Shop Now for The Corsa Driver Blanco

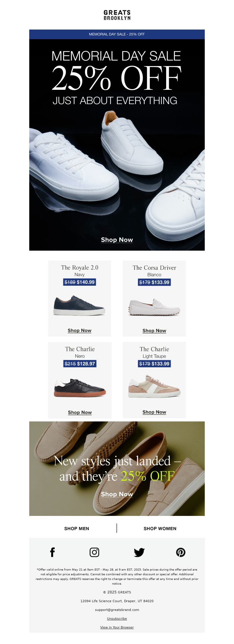(154, 331)
